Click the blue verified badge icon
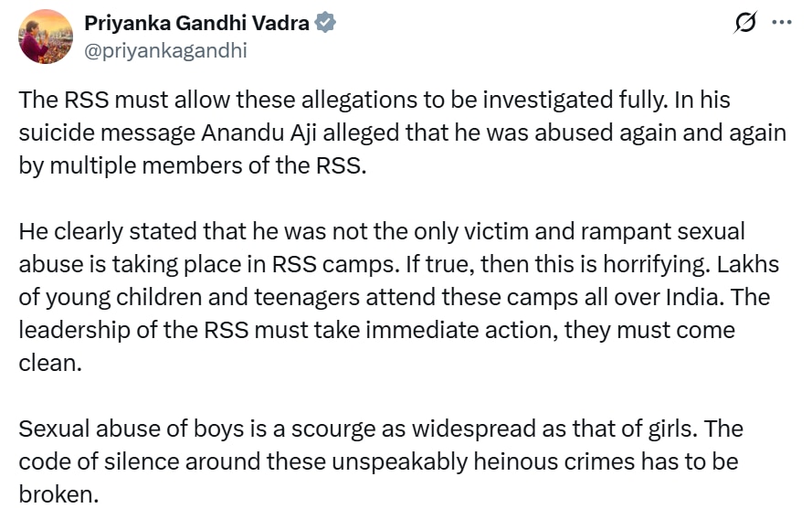Viewport: 812px width, 519px height. click(x=325, y=24)
